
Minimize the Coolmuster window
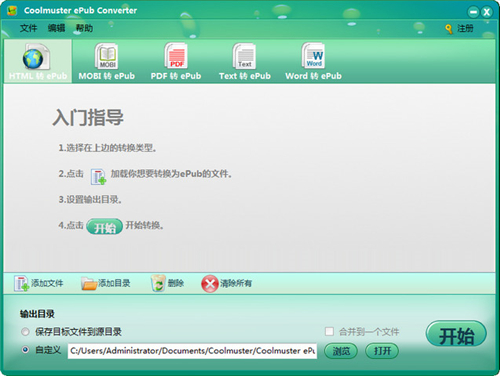click(473, 13)
